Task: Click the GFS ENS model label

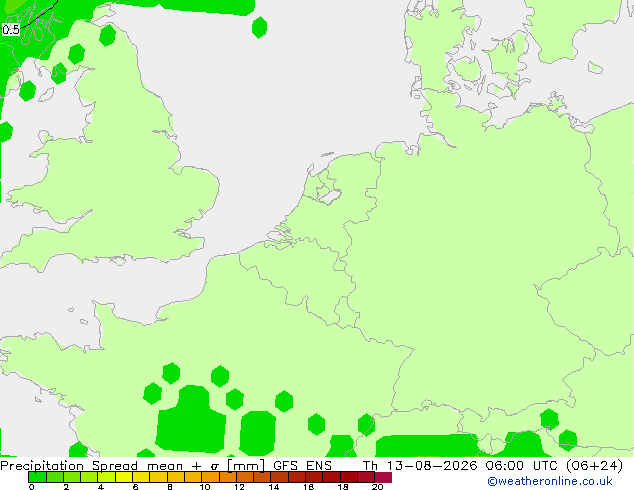Action: click(x=302, y=466)
